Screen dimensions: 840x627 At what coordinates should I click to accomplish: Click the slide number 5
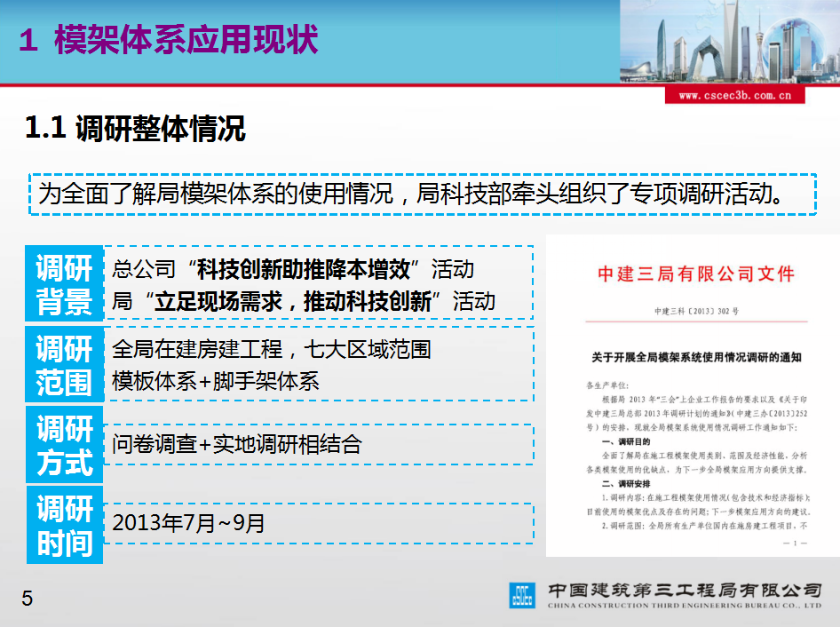(28, 598)
